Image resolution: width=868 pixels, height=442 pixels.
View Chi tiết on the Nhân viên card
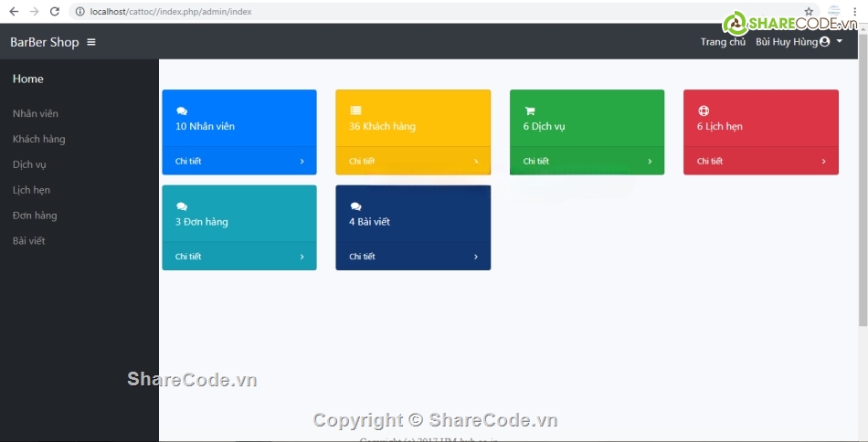tap(188, 162)
